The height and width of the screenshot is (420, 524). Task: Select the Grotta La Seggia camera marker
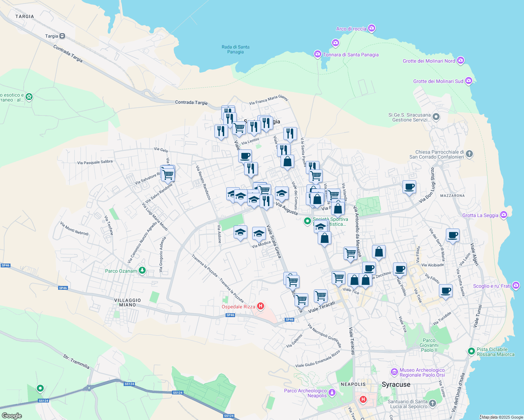click(504, 215)
